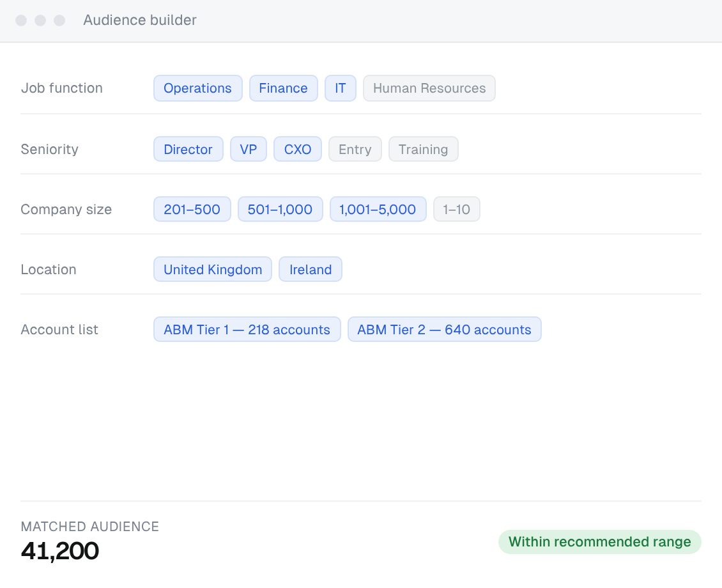Select ABM Tier 2 — 640 accounts chip

pos(444,329)
